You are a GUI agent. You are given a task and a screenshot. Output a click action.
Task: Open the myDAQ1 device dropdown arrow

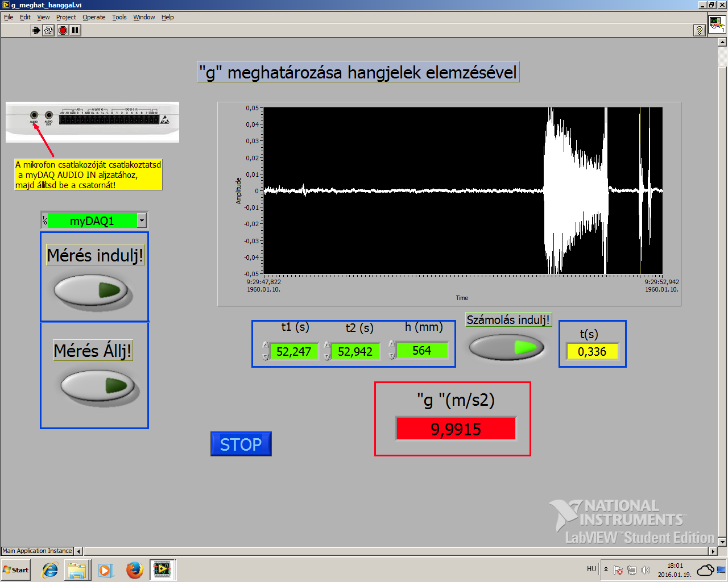point(142,221)
